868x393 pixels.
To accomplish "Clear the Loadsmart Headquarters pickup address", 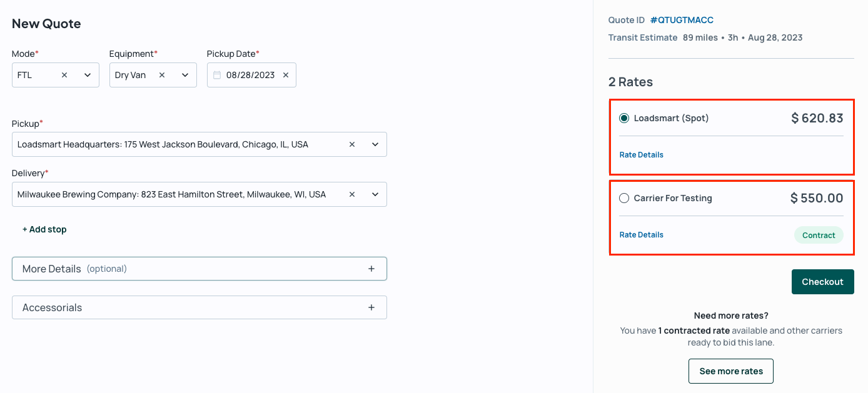I will click(352, 144).
